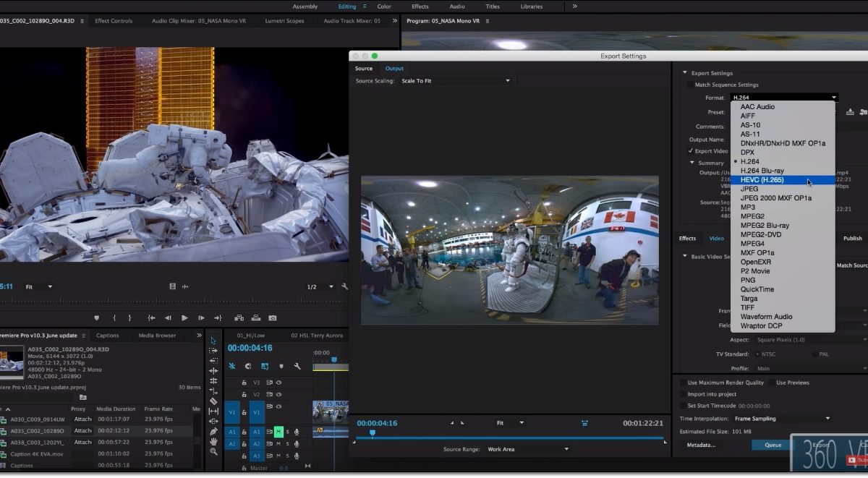The image size is (868, 478).
Task: Pick the Slip tool
Action: click(x=213, y=411)
